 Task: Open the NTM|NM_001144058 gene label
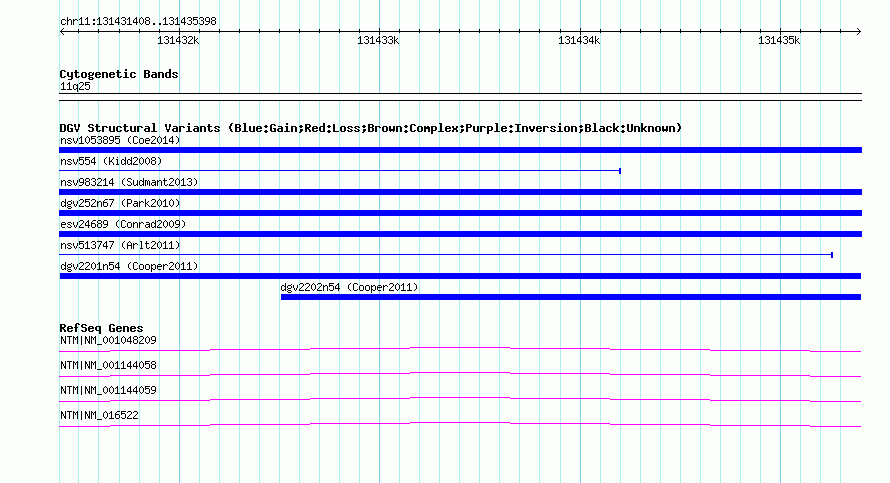pos(108,366)
